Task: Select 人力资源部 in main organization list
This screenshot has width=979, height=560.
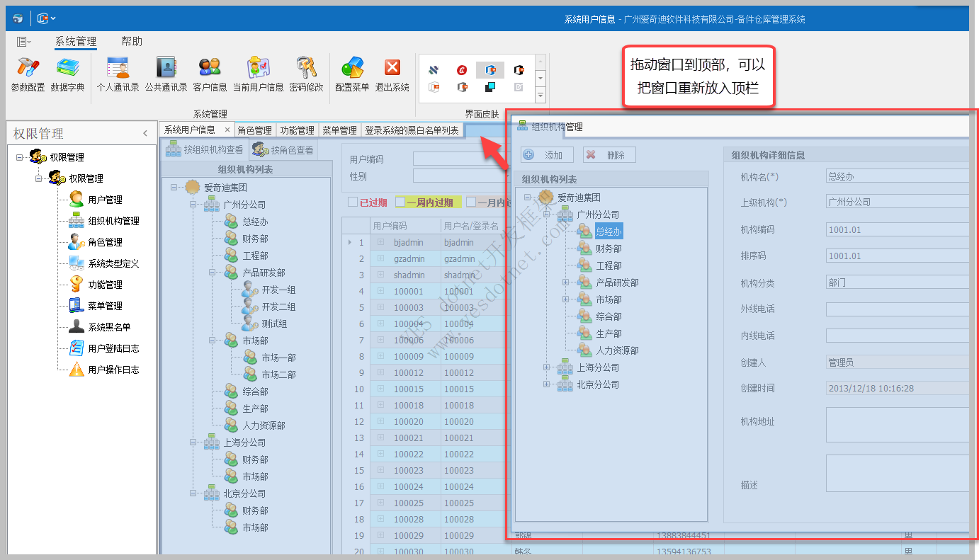Action: click(x=264, y=425)
